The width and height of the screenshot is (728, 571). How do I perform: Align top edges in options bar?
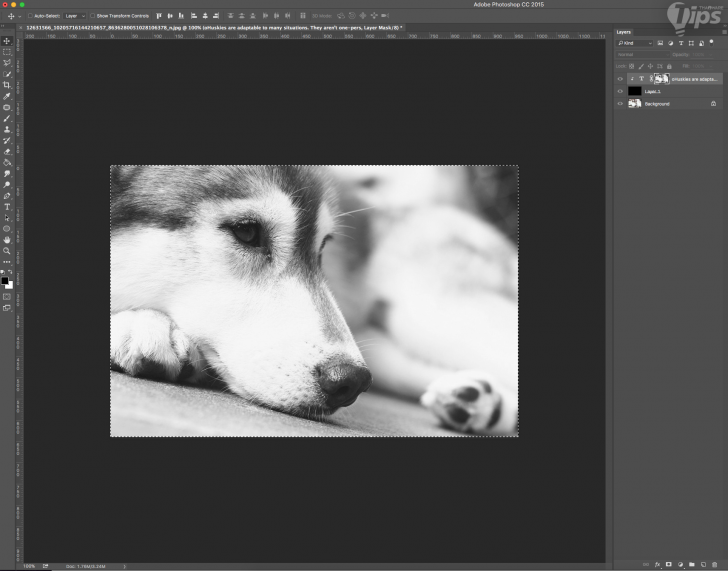[159, 16]
